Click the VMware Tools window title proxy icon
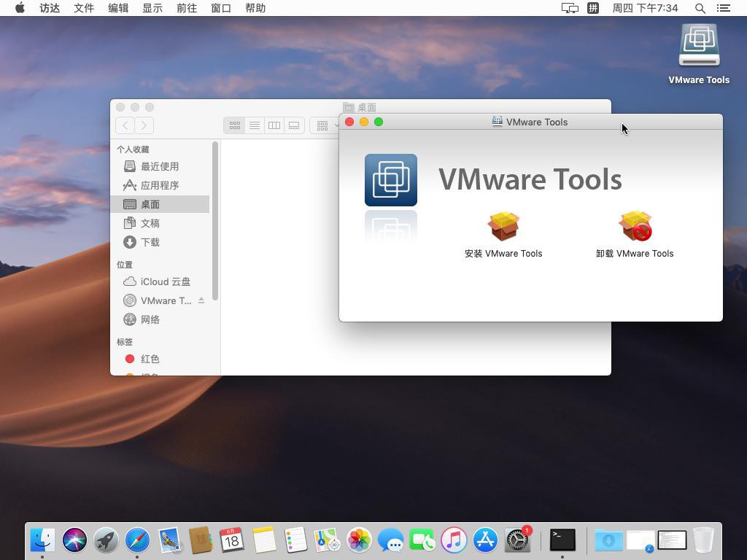The width and height of the screenshot is (747, 560). click(497, 122)
